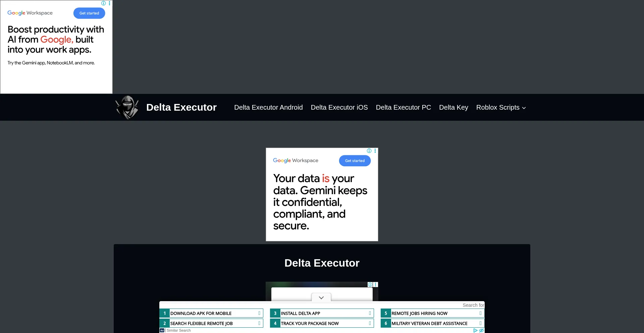
Task: Click Get started in the center Workspace ad
Action: click(x=355, y=161)
